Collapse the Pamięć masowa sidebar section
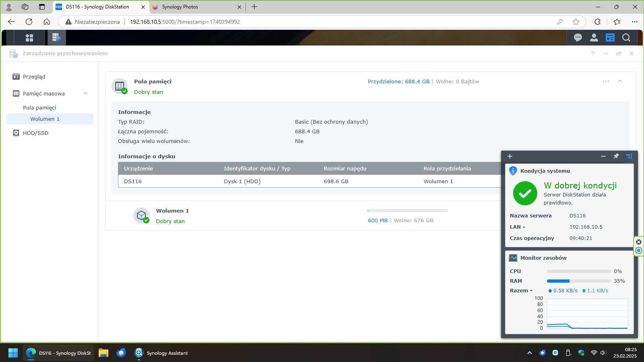This screenshot has height=362, width=644. 85,93
